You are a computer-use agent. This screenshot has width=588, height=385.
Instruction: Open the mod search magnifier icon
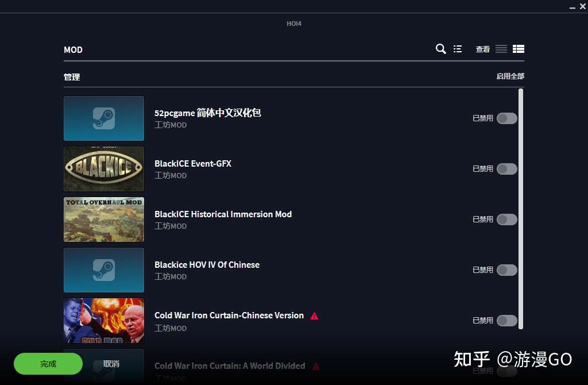[440, 49]
